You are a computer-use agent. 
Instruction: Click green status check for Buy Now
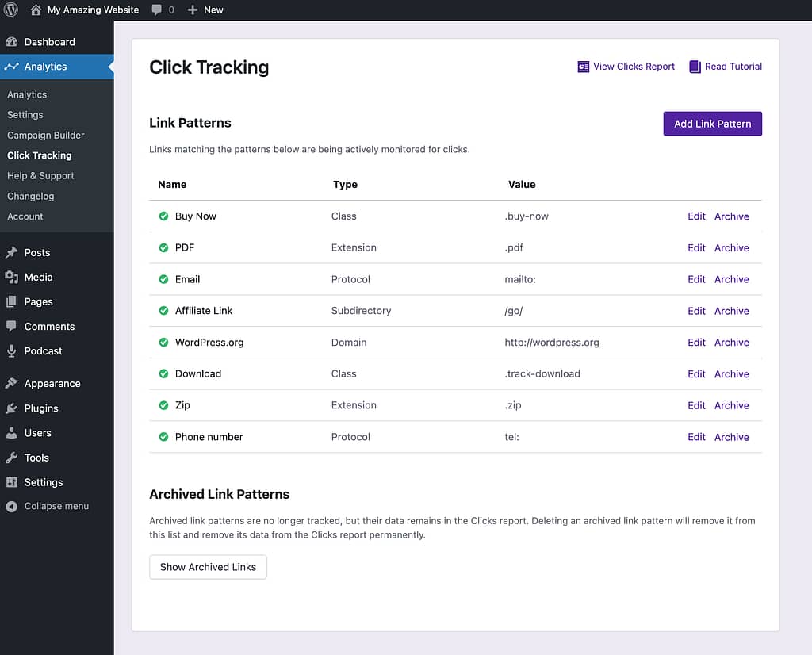click(x=163, y=216)
